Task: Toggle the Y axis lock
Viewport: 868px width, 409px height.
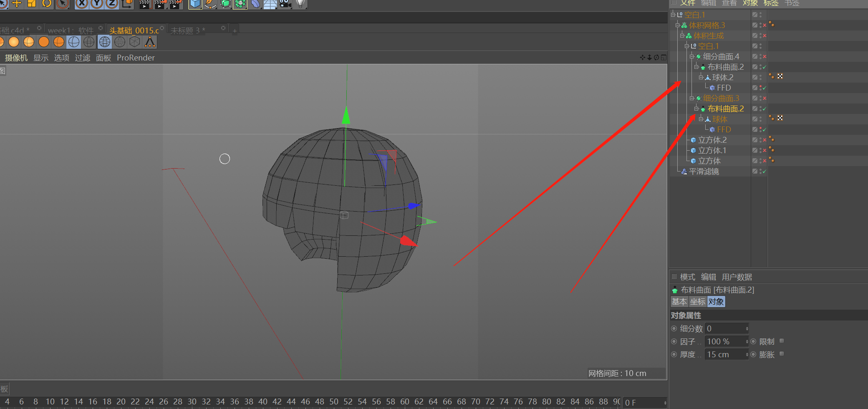Action: click(x=97, y=4)
